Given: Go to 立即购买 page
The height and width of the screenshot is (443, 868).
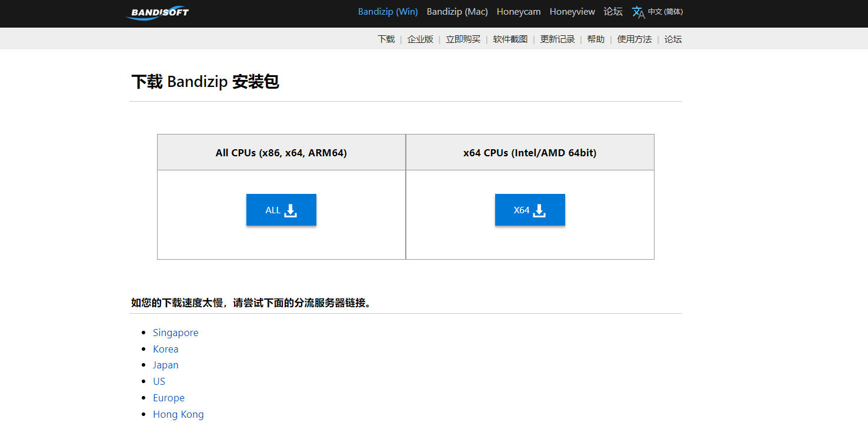Looking at the screenshot, I should [x=463, y=39].
